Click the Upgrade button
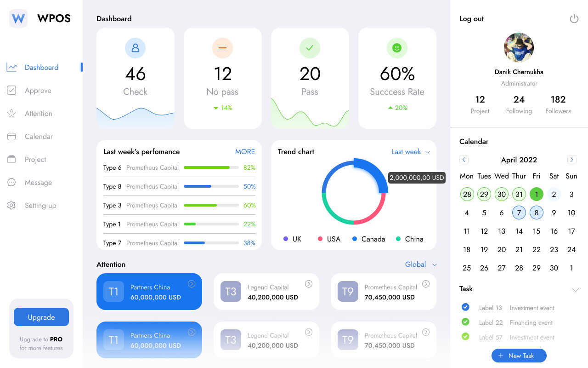The width and height of the screenshot is (588, 368). (x=41, y=317)
